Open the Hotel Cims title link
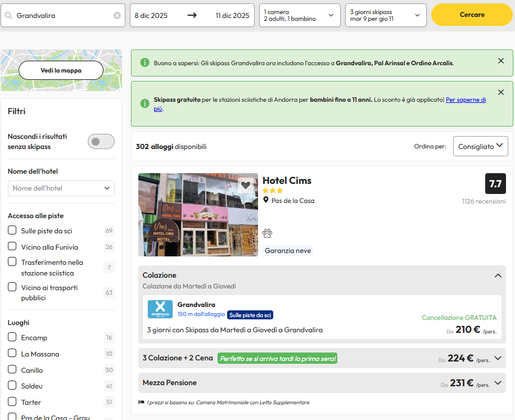 tap(287, 180)
